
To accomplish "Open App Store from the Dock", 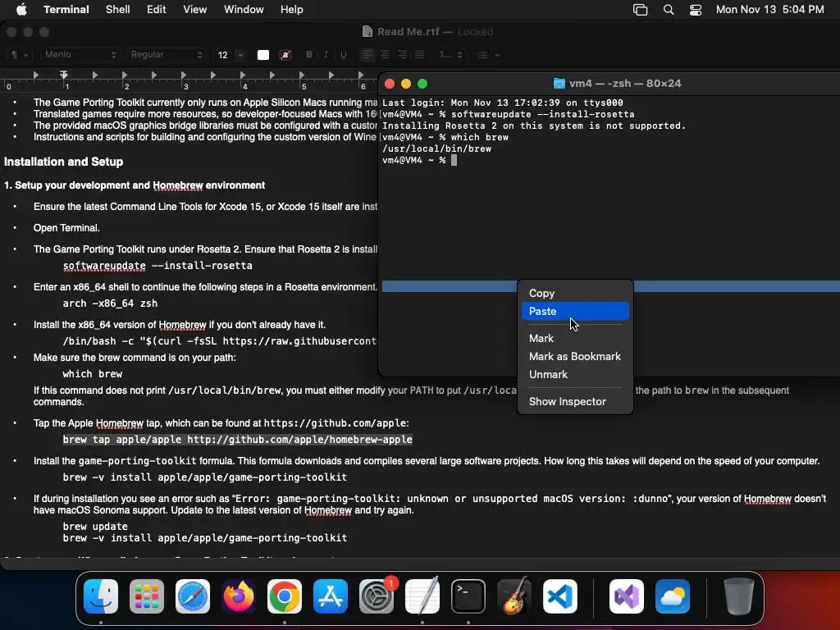I will coord(330,596).
